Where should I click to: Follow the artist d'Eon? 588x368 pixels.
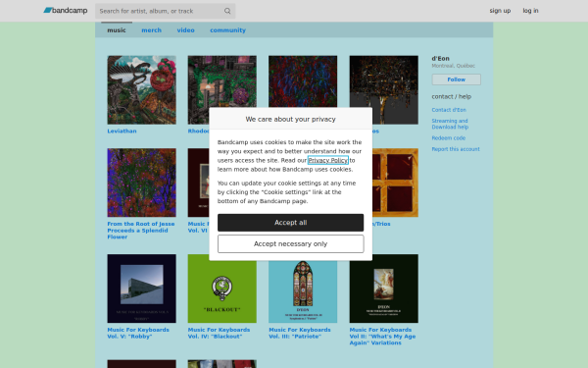click(x=456, y=79)
